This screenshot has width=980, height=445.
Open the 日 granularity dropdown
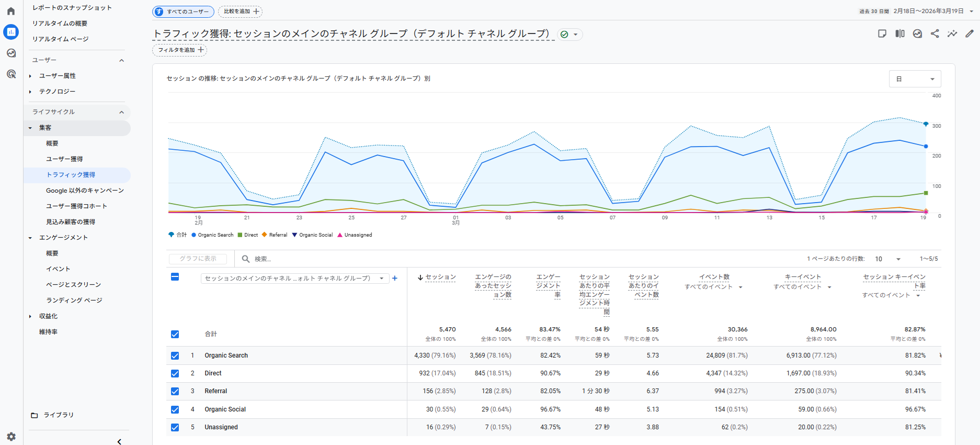(x=915, y=79)
